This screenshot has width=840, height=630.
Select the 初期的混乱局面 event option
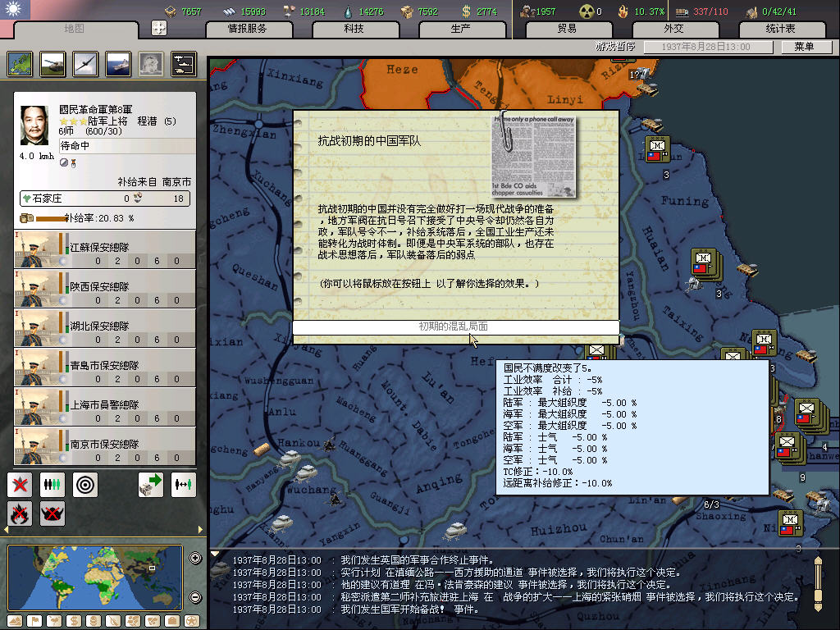pos(455,327)
